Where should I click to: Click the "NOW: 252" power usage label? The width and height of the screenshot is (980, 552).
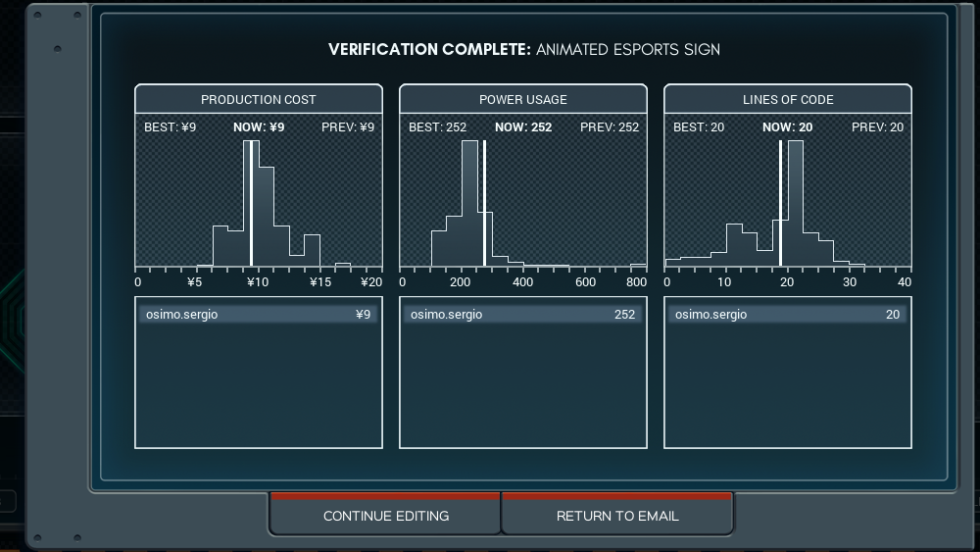point(523,127)
